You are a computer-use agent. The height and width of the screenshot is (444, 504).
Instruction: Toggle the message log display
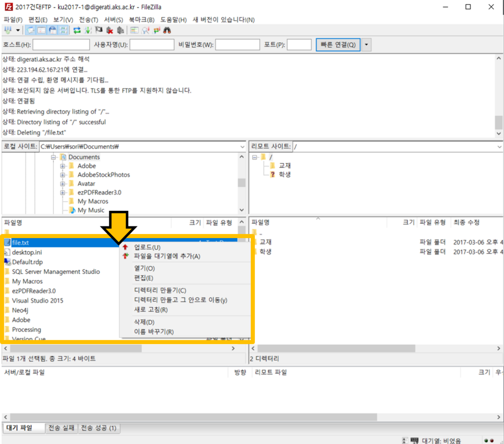(x=31, y=30)
